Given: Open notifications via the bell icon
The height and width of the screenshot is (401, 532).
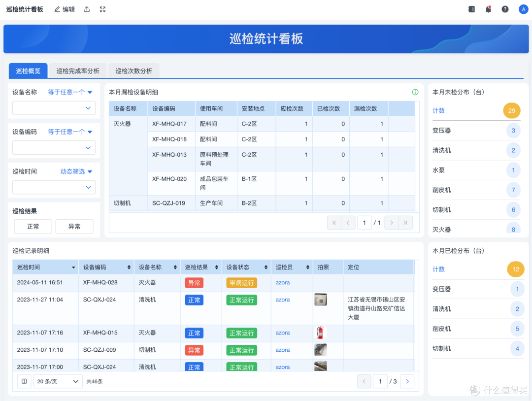Looking at the screenshot, I should (x=488, y=9).
